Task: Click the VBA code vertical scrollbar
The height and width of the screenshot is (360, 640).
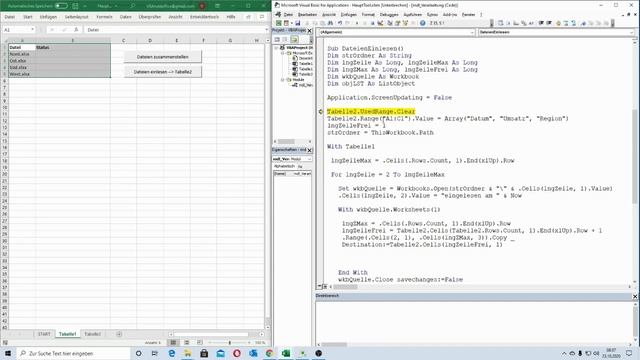Action: (x=635, y=156)
